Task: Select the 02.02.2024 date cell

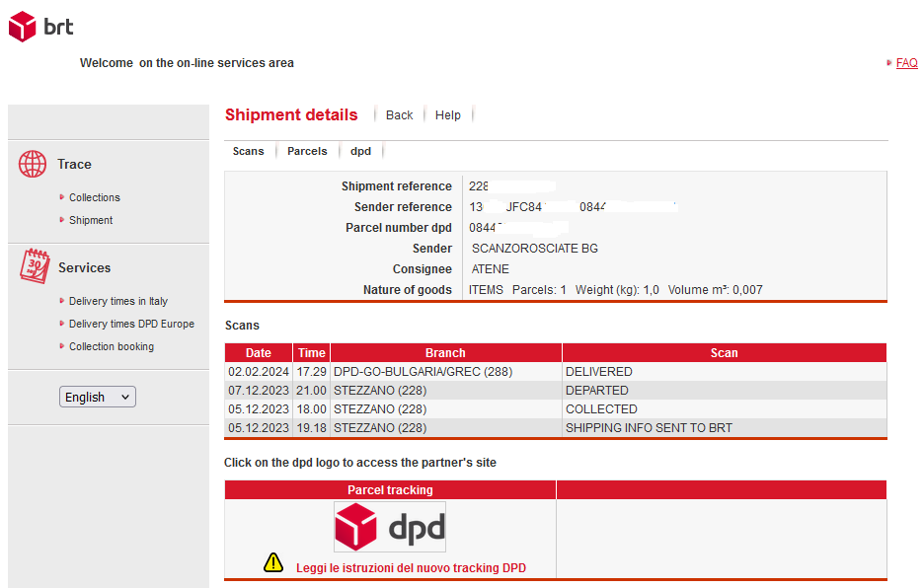Action: [258, 372]
